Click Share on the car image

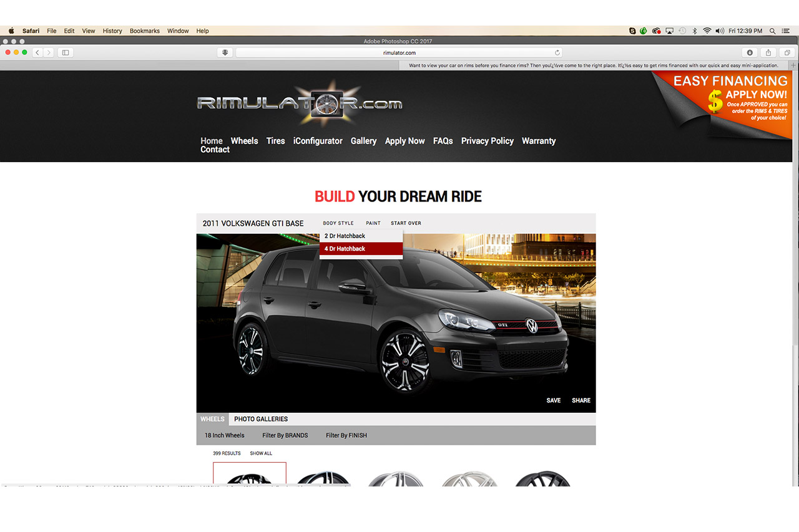coord(581,400)
